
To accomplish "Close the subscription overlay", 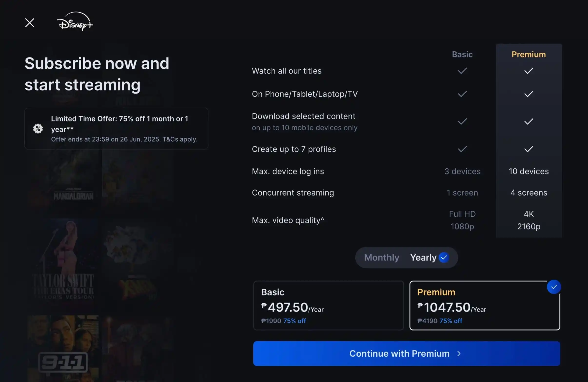I will (30, 22).
